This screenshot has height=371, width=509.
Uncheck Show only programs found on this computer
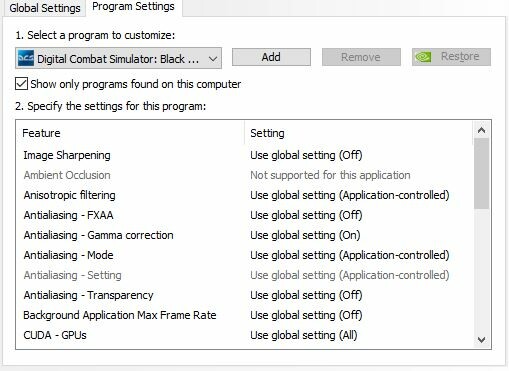tap(21, 84)
